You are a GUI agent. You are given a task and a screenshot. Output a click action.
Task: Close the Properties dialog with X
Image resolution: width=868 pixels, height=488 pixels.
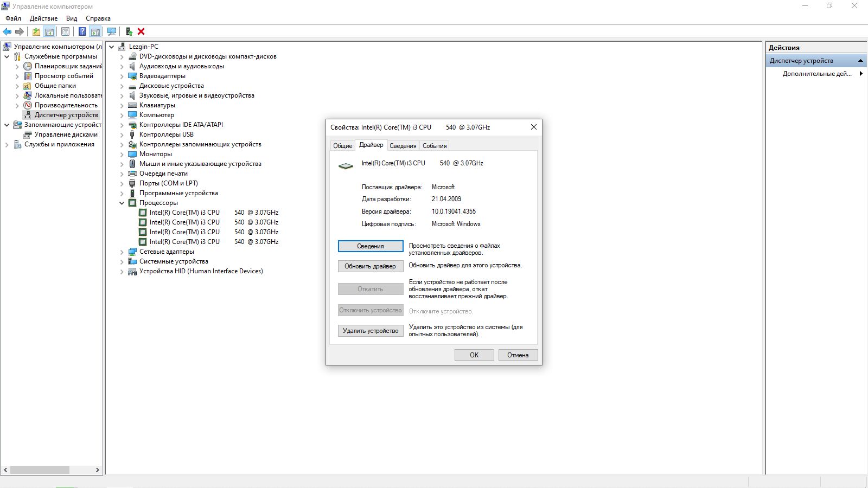click(x=533, y=127)
